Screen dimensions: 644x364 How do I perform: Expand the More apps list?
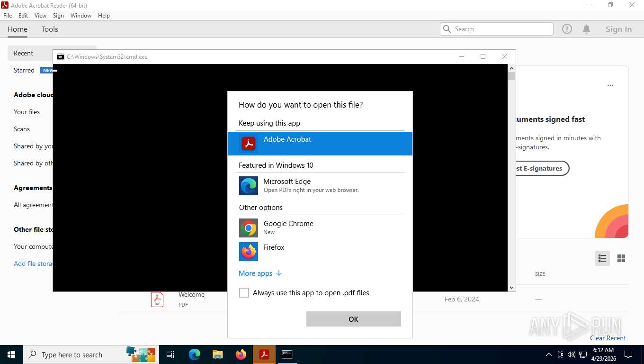click(x=260, y=273)
